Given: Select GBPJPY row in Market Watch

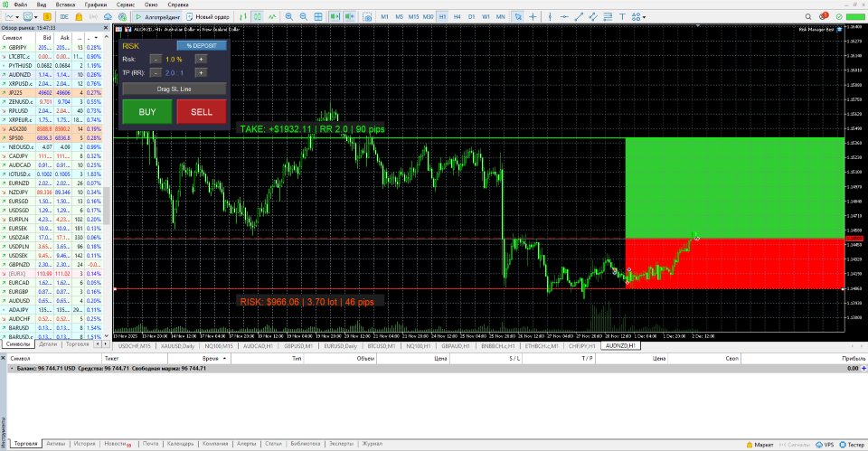Looking at the screenshot, I should [52, 48].
